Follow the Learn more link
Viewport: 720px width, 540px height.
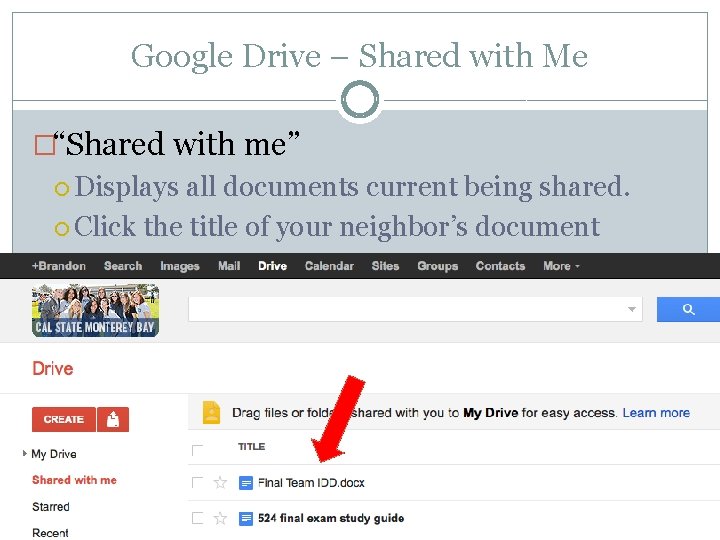(656, 413)
